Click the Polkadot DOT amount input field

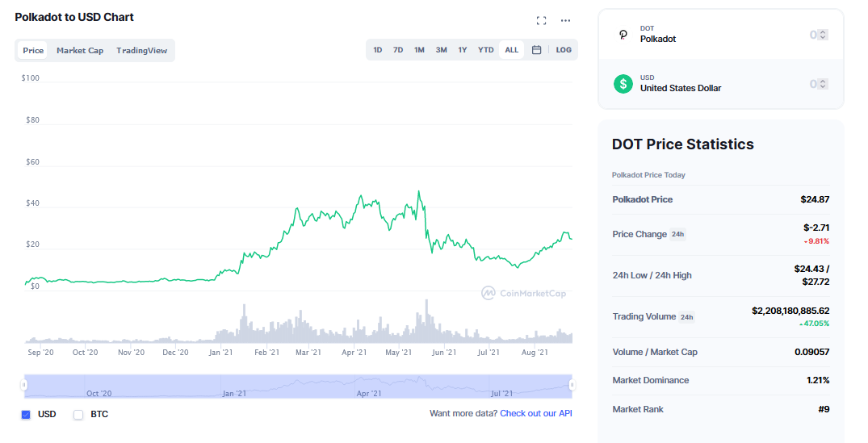click(x=775, y=35)
